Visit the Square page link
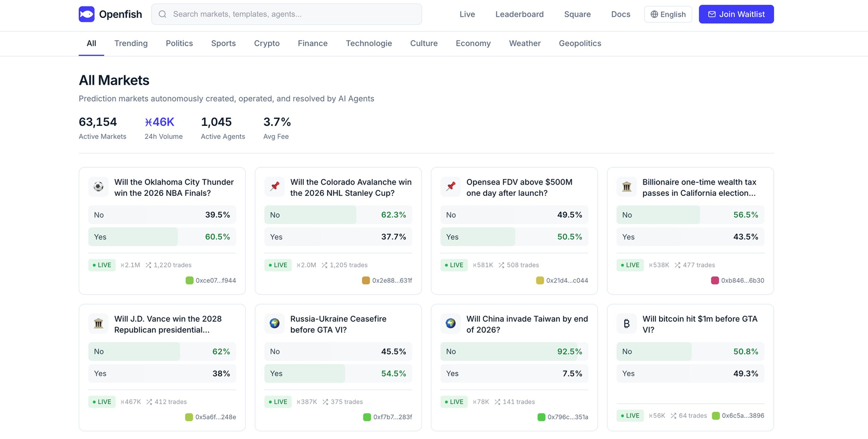868x439 pixels. (x=577, y=14)
